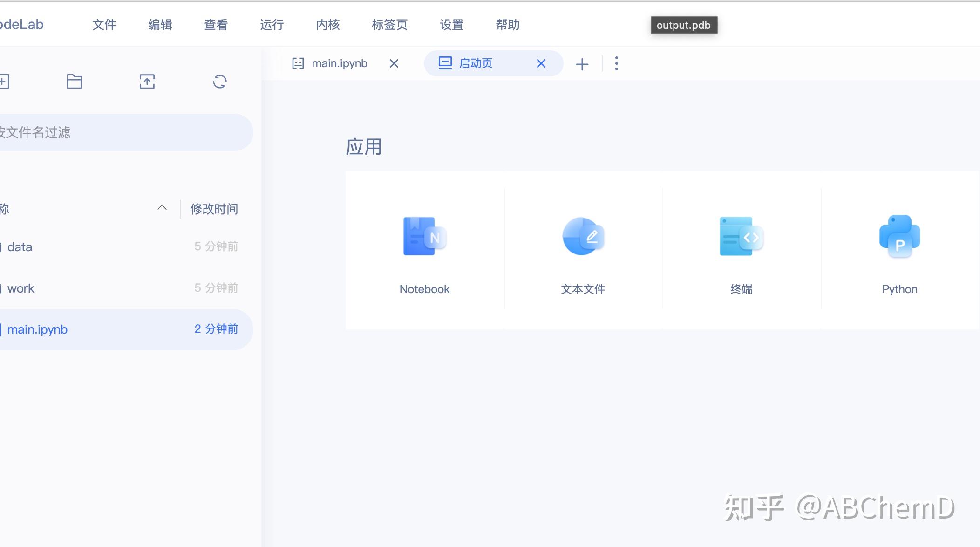Open the 内核 menu
The width and height of the screenshot is (980, 547).
(327, 25)
